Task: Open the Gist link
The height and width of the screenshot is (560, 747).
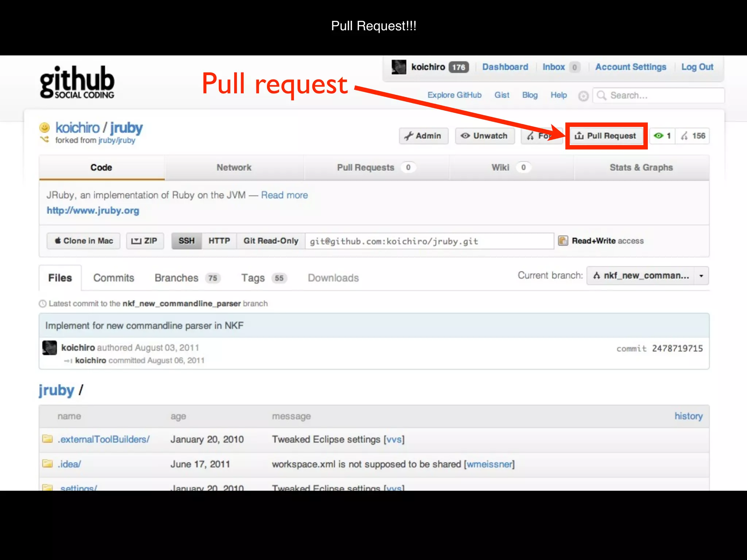Action: tap(502, 95)
